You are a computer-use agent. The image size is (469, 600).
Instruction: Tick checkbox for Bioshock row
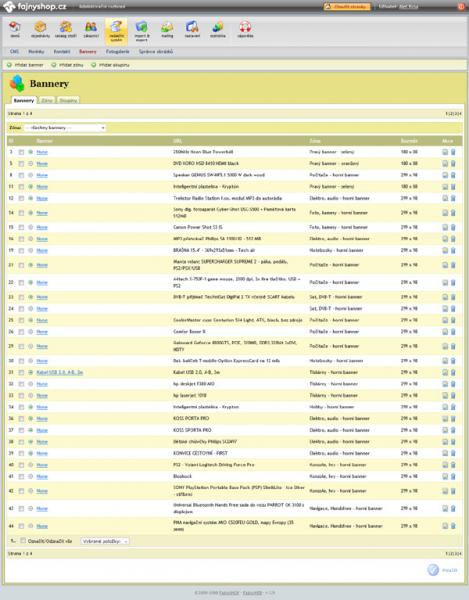21,476
